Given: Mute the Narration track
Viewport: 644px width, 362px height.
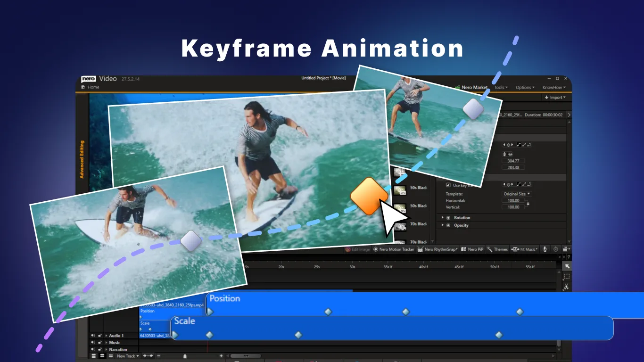Looking at the screenshot, I should (93, 349).
